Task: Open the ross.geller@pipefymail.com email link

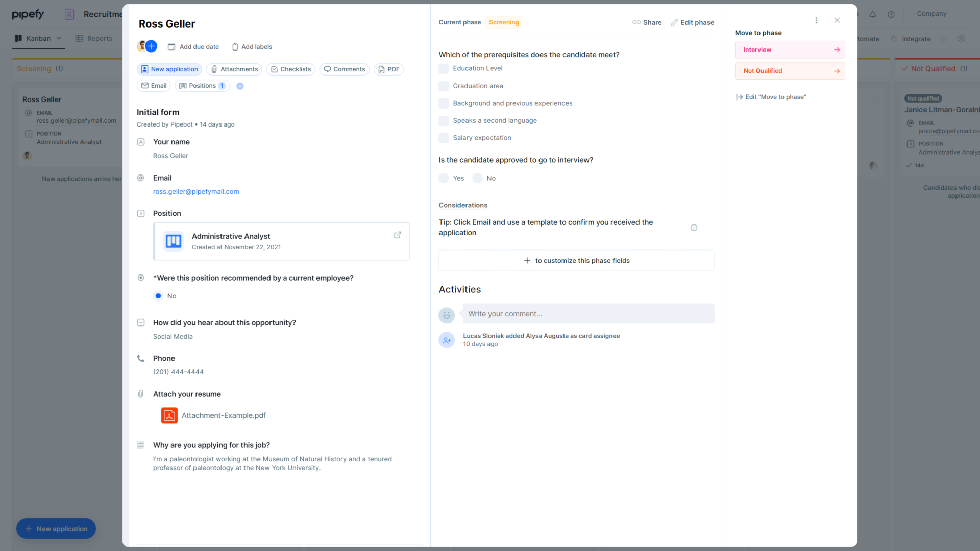Action: tap(196, 191)
